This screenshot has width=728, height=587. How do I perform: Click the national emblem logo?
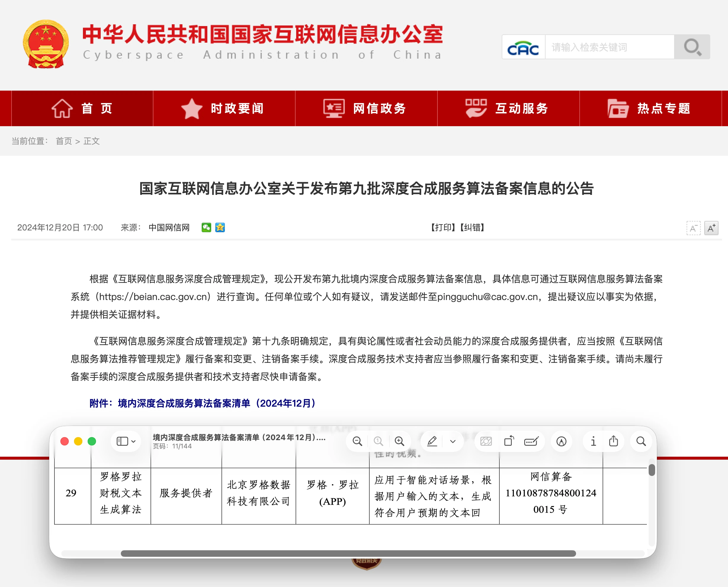(46, 44)
